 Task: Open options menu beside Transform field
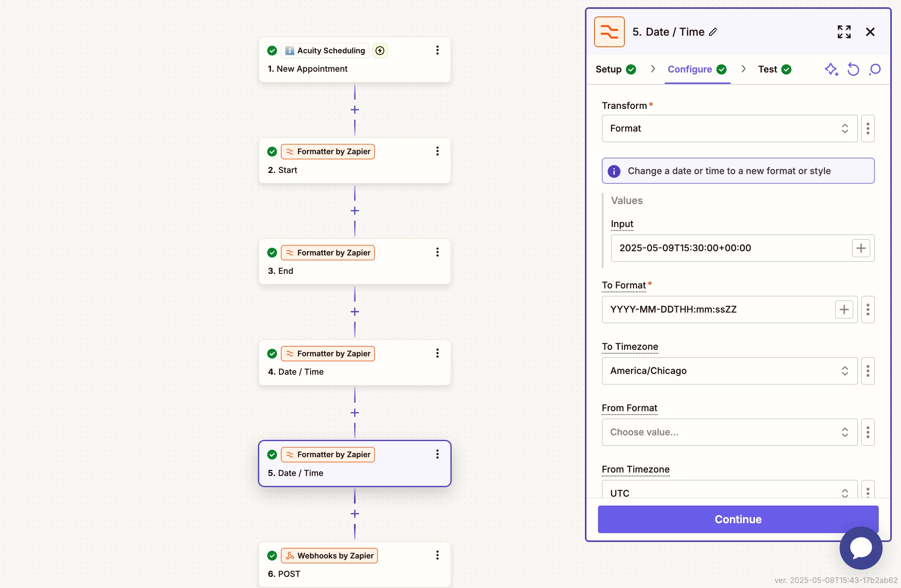point(868,128)
